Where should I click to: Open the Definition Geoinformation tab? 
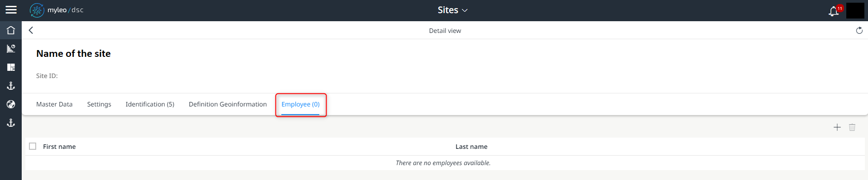tap(228, 104)
